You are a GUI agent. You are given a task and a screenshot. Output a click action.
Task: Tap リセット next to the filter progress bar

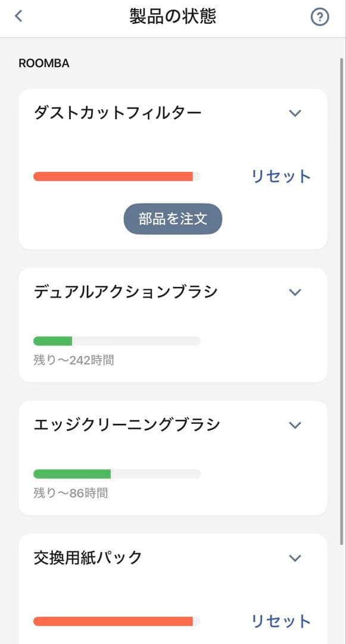pyautogui.click(x=281, y=176)
